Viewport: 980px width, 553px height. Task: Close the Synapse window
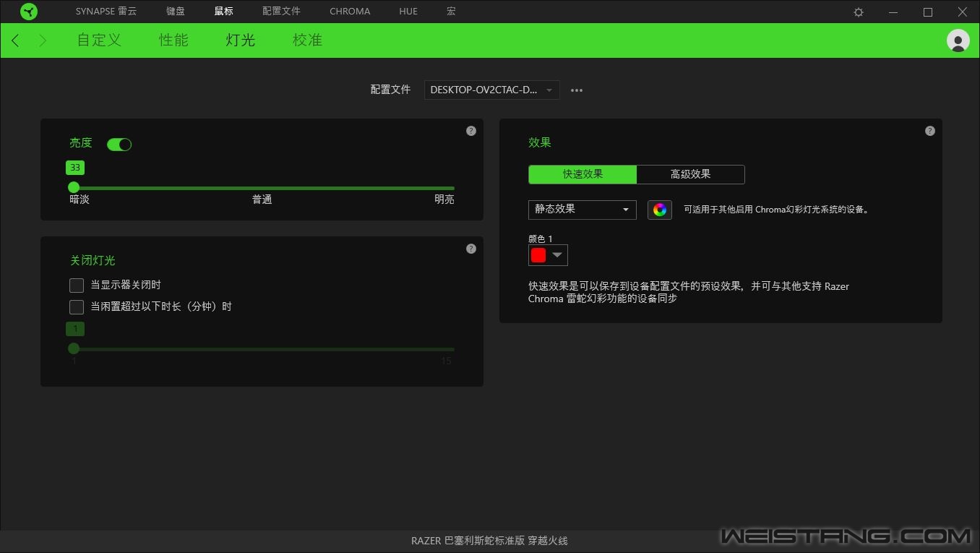tap(963, 12)
